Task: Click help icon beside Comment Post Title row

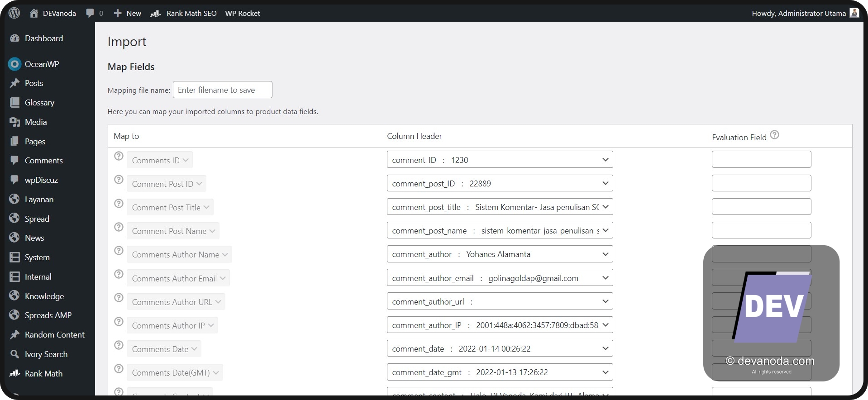Action: [119, 204]
